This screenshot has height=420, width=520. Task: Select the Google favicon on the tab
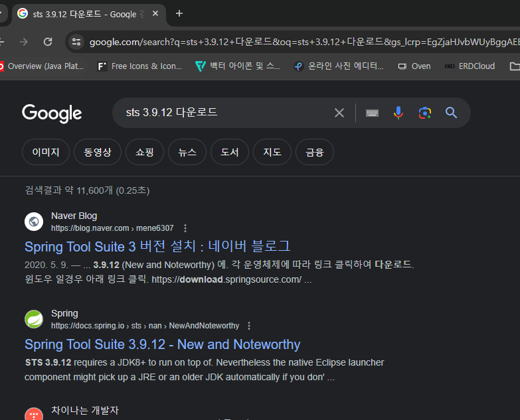pos(23,13)
